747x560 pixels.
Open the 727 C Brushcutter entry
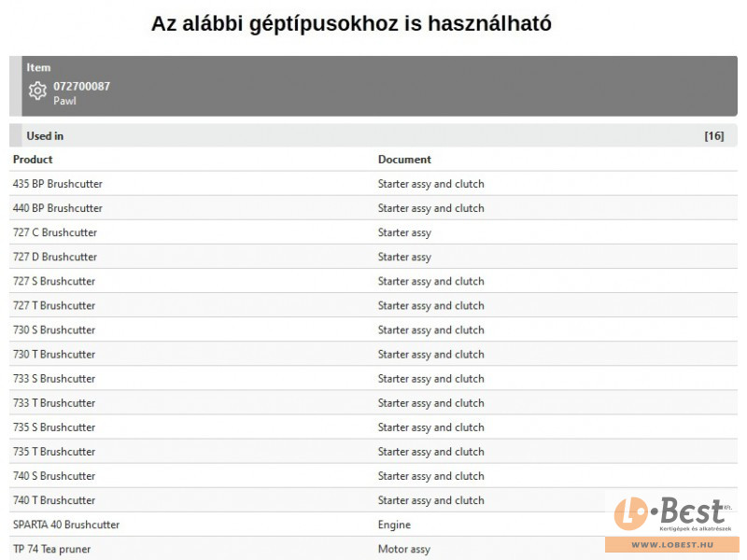[x=55, y=232]
